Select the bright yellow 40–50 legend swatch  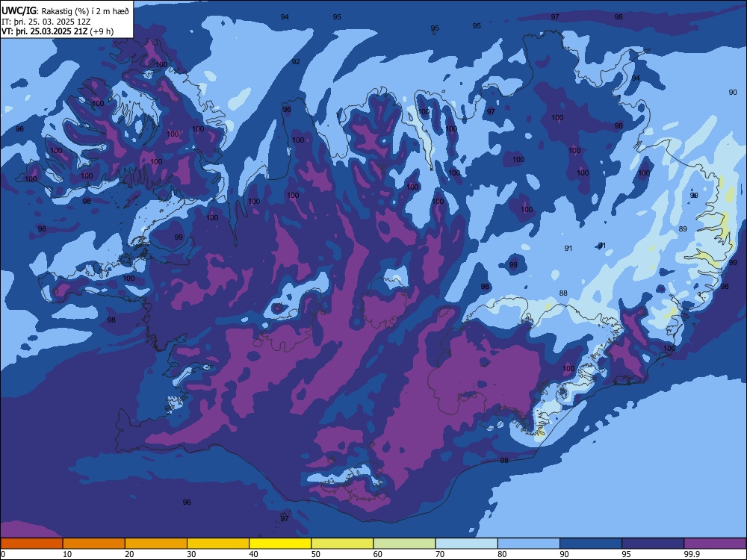280,544
